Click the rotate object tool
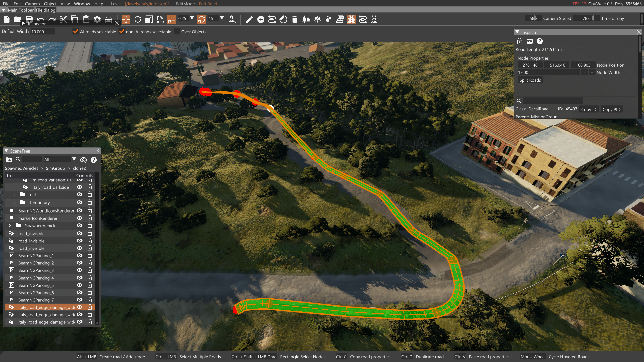 (138, 19)
